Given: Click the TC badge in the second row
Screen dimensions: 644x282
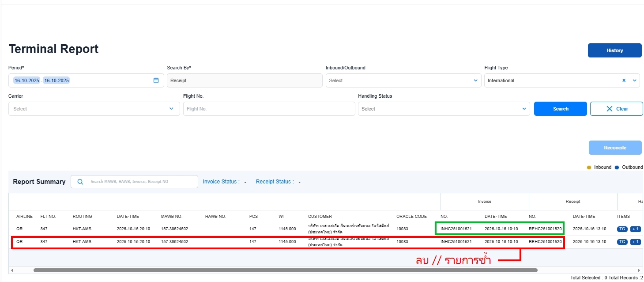Looking at the screenshot, I should pos(622,242).
